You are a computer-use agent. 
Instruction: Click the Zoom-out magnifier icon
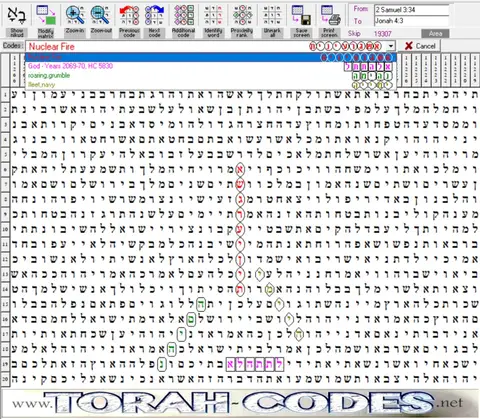(101, 15)
